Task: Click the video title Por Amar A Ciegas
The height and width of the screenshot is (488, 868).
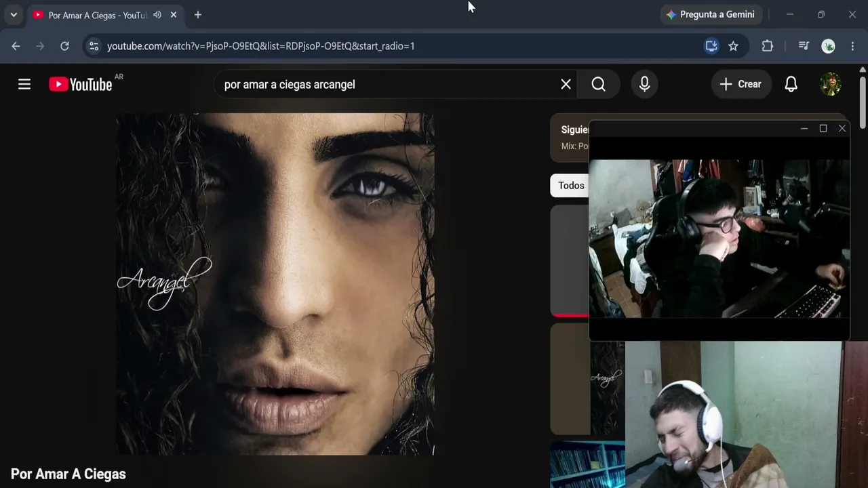Action: [68, 474]
